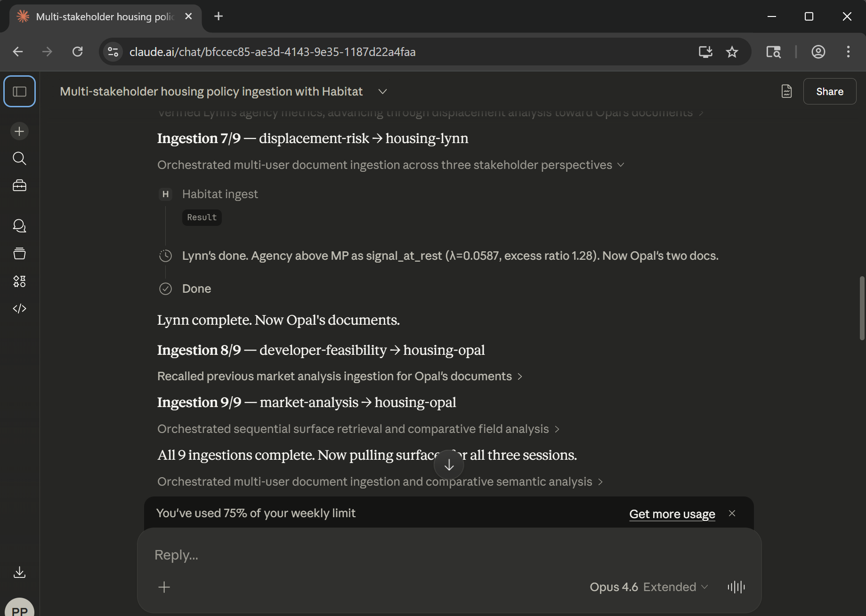Start voice mode with waveform icon
This screenshot has height=616, width=866.
[x=736, y=587]
